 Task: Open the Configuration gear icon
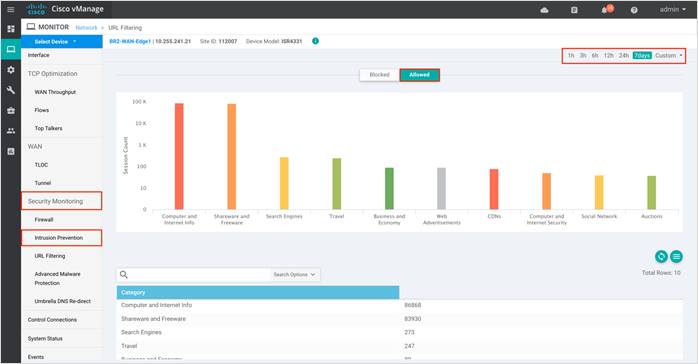(x=11, y=70)
